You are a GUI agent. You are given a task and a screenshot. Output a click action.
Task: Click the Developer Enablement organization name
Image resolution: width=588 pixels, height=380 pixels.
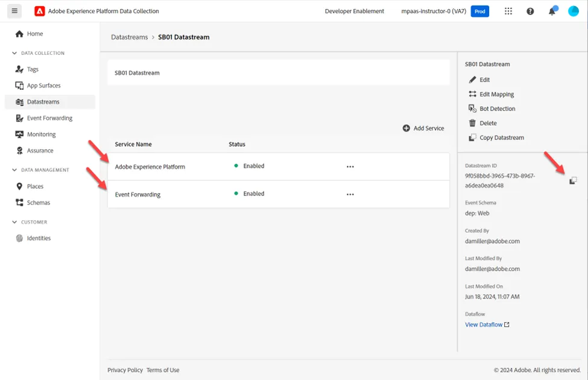pyautogui.click(x=355, y=11)
